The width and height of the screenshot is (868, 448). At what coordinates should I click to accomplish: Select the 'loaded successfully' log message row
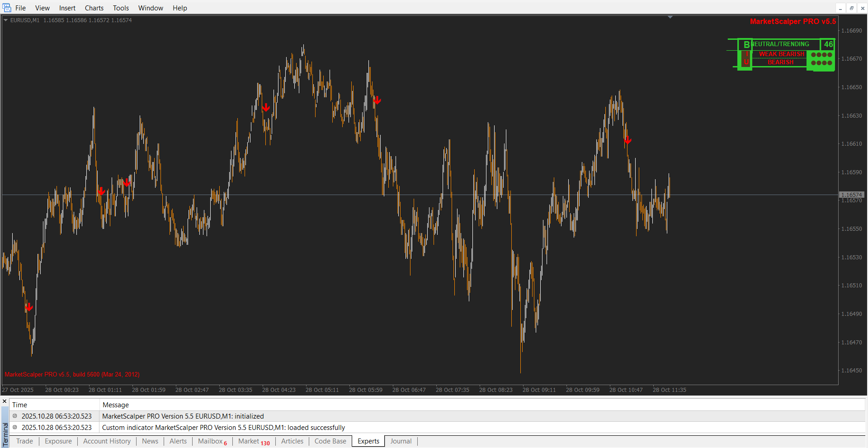(437, 428)
